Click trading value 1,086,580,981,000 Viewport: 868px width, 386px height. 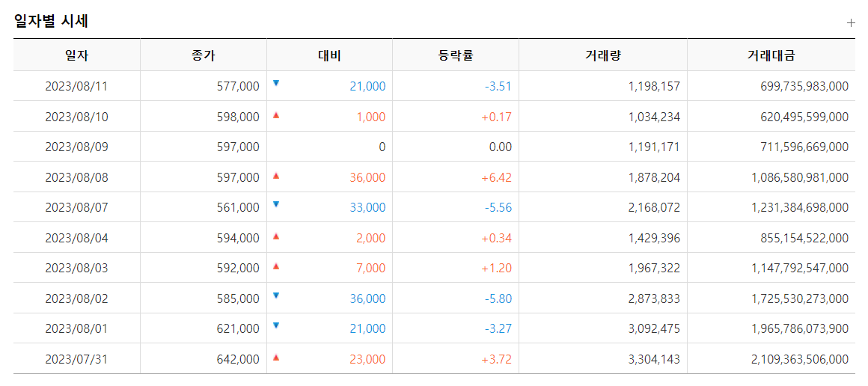click(x=800, y=178)
